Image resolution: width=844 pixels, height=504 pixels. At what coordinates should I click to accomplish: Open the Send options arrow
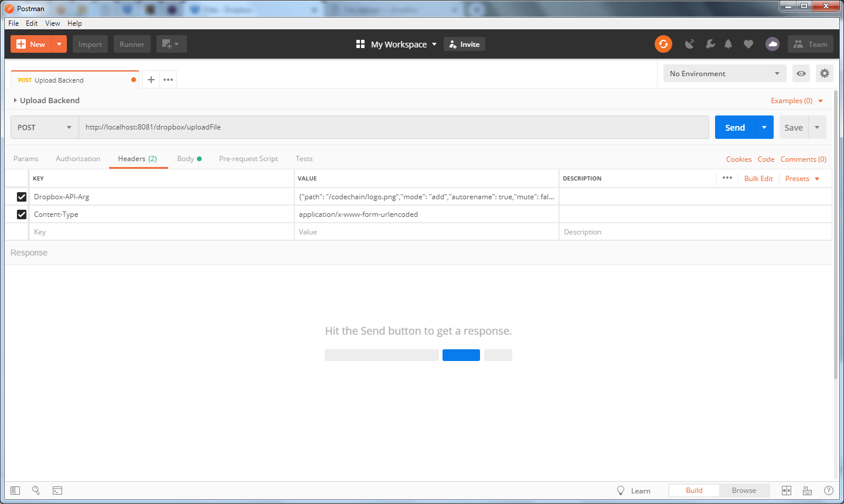[x=764, y=127]
